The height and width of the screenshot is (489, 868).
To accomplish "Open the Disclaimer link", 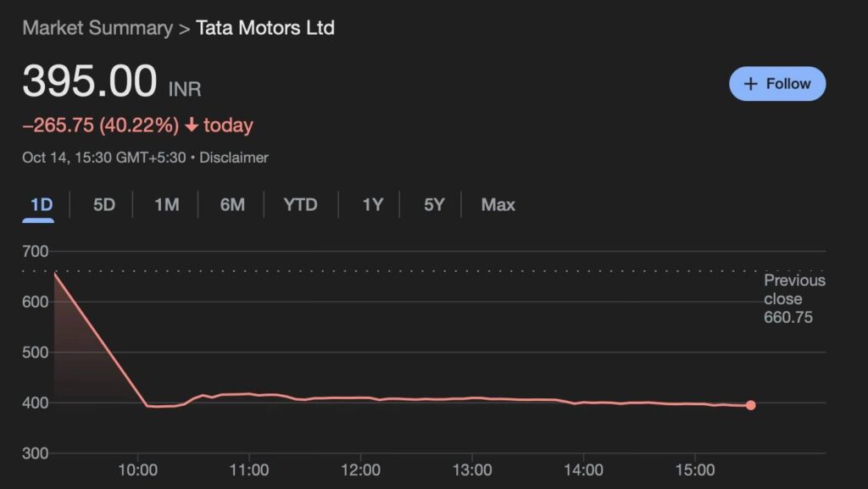I will 234,158.
